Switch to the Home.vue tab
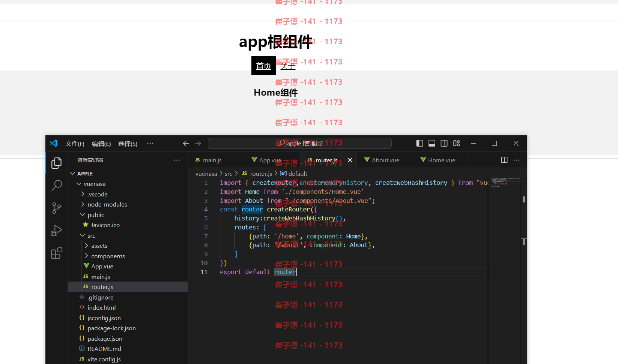The width and height of the screenshot is (618, 364). coord(441,160)
